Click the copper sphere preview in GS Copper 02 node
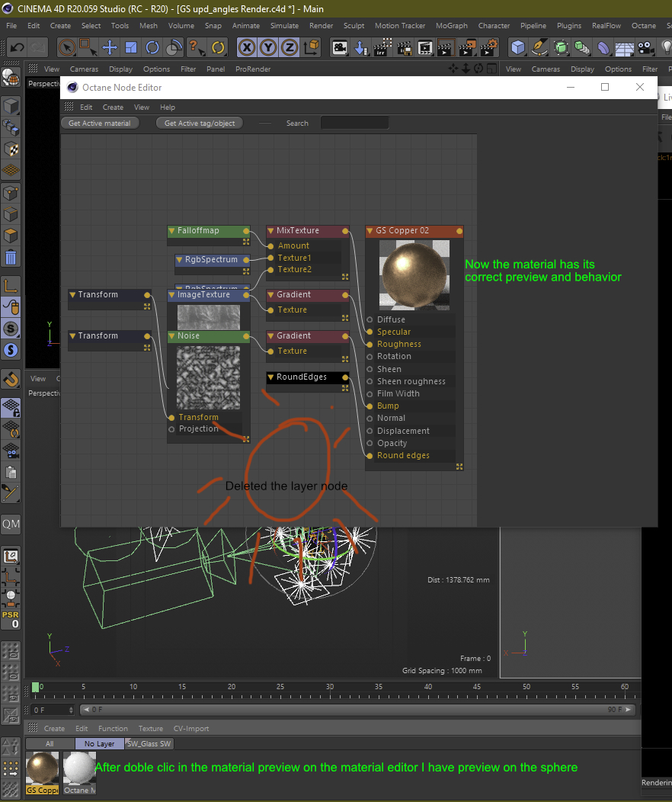This screenshot has height=802, width=672. 414,274
